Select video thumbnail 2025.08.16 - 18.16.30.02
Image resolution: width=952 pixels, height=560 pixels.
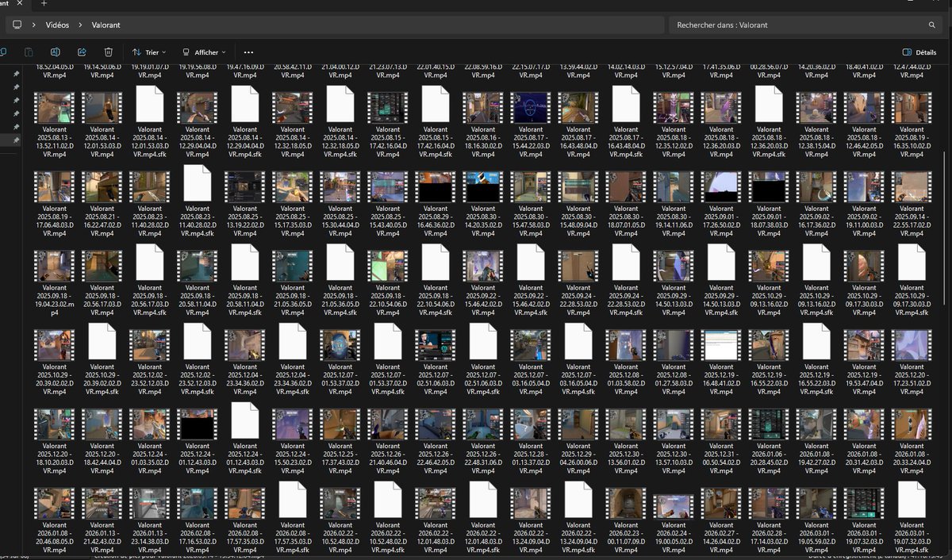(483, 107)
